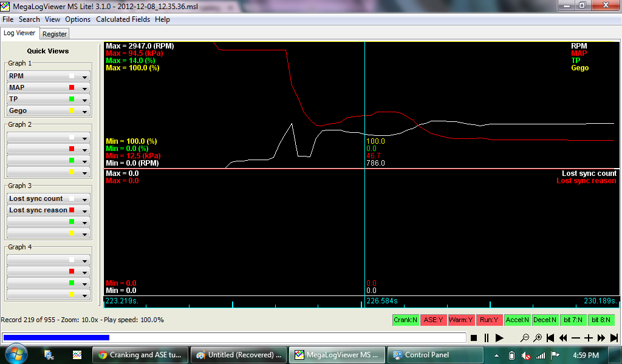Screen dimensions: 622x364
Task: Expand the Gego field dropdown in Graph 1
Action: [x=84, y=111]
